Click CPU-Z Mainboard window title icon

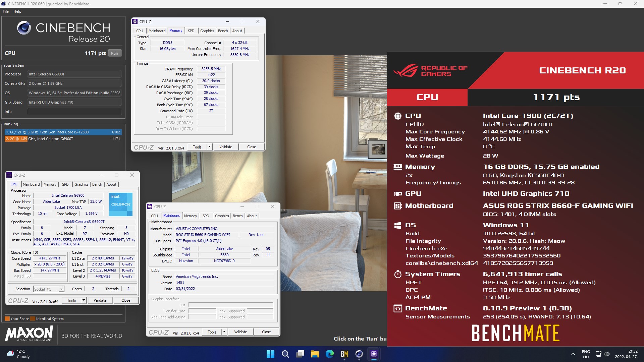[150, 206]
